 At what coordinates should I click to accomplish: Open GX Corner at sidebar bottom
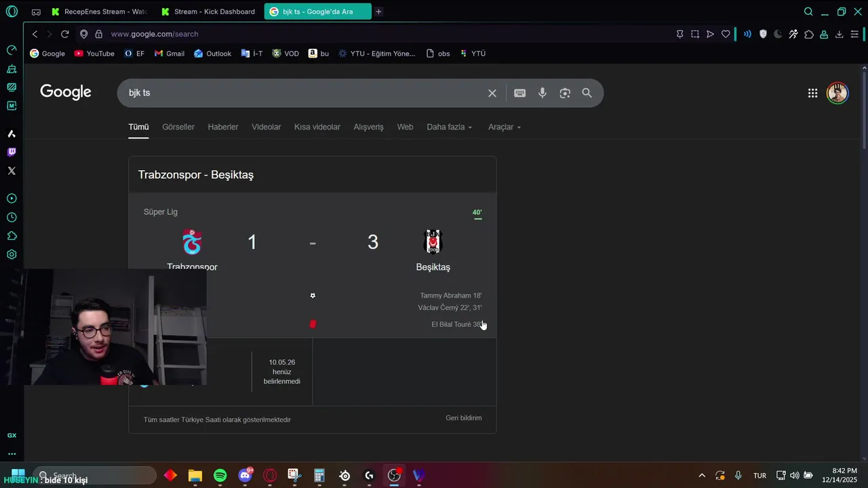pos(12,436)
